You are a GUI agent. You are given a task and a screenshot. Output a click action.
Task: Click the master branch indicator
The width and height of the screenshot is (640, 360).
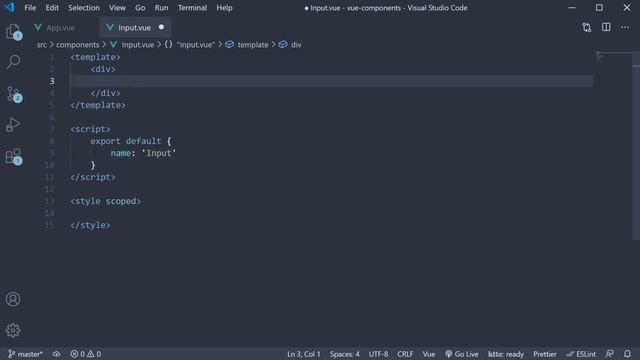pos(25,354)
